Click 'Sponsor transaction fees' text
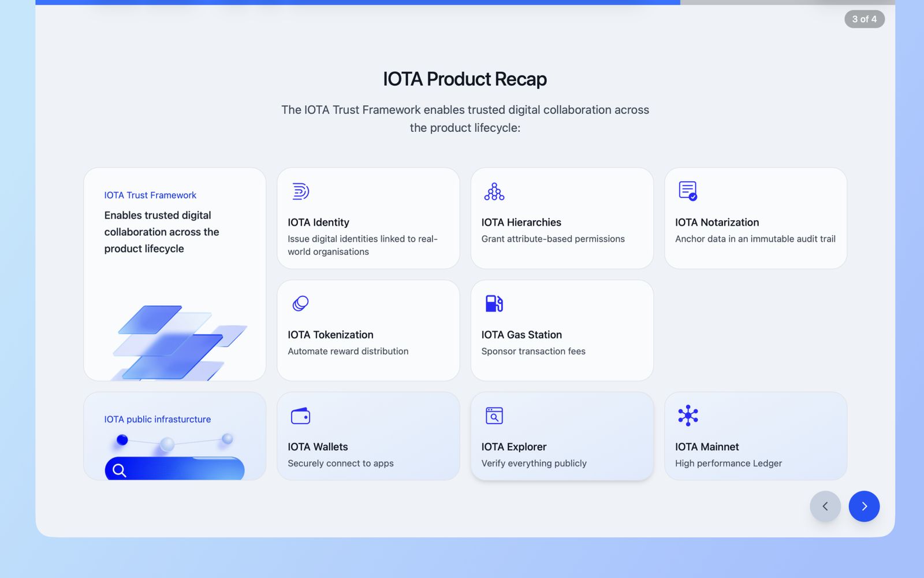 tap(534, 351)
